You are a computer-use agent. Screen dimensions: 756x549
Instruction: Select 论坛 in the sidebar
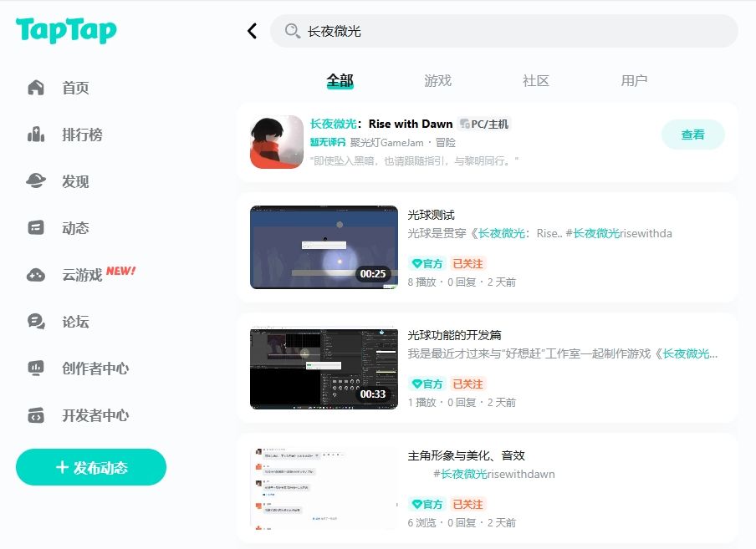(75, 322)
